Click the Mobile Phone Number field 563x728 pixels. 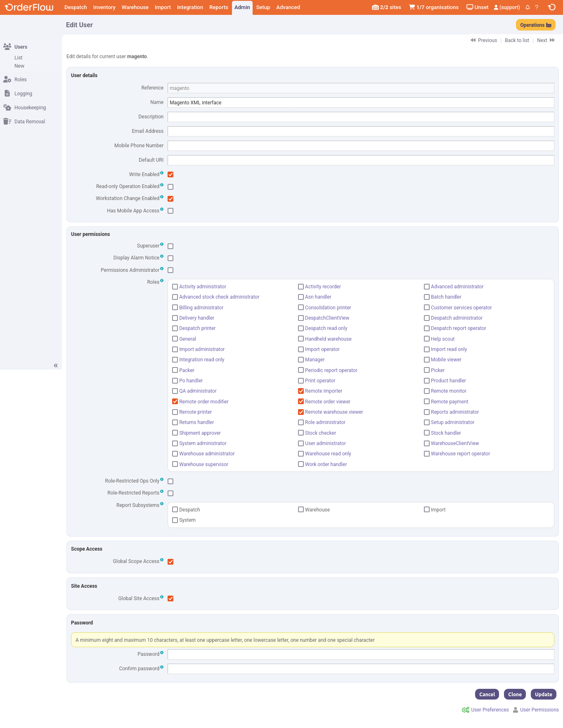point(361,146)
